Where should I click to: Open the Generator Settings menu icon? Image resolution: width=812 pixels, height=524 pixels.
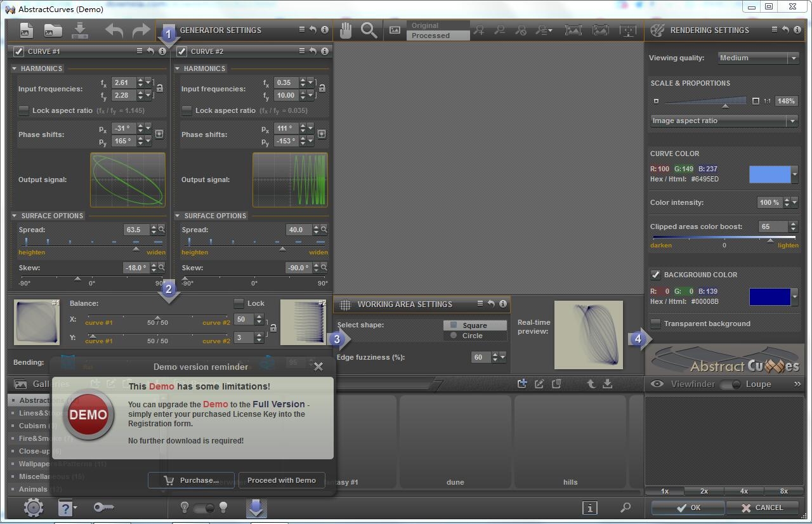click(302, 30)
